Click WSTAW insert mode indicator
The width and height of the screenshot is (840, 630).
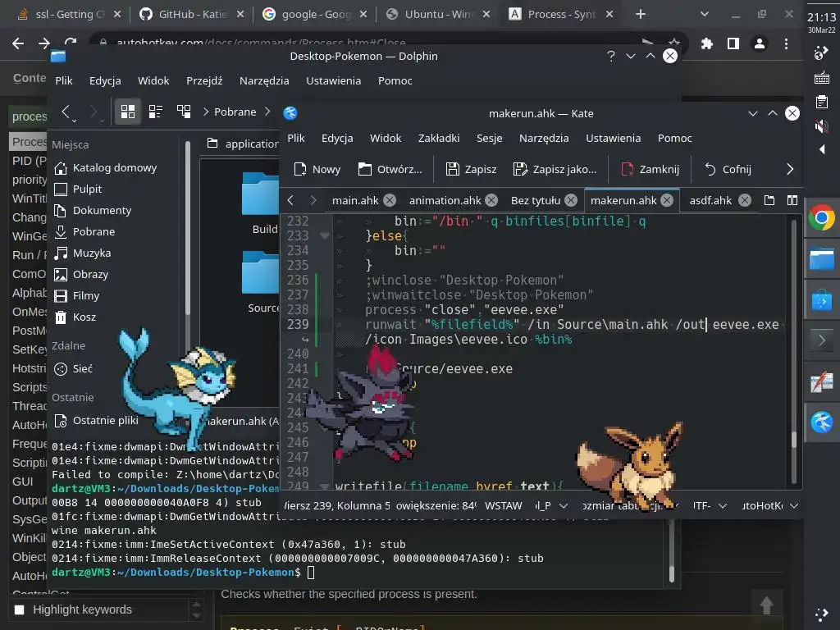point(503,505)
